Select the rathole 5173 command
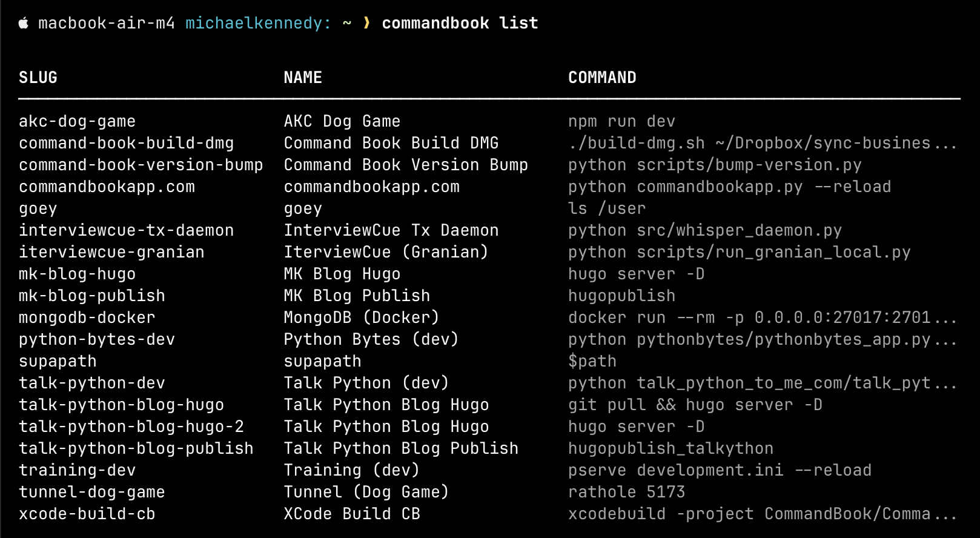980x538 pixels. point(626,492)
